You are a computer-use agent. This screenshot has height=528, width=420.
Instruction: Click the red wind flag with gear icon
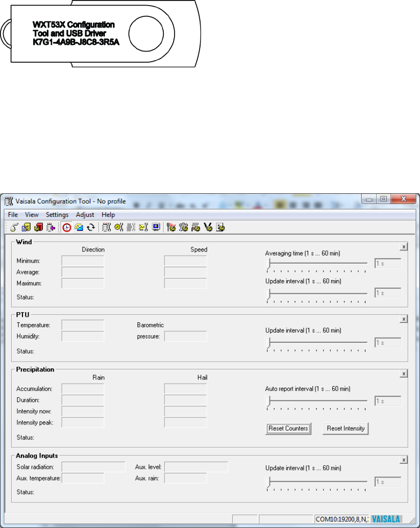click(171, 228)
